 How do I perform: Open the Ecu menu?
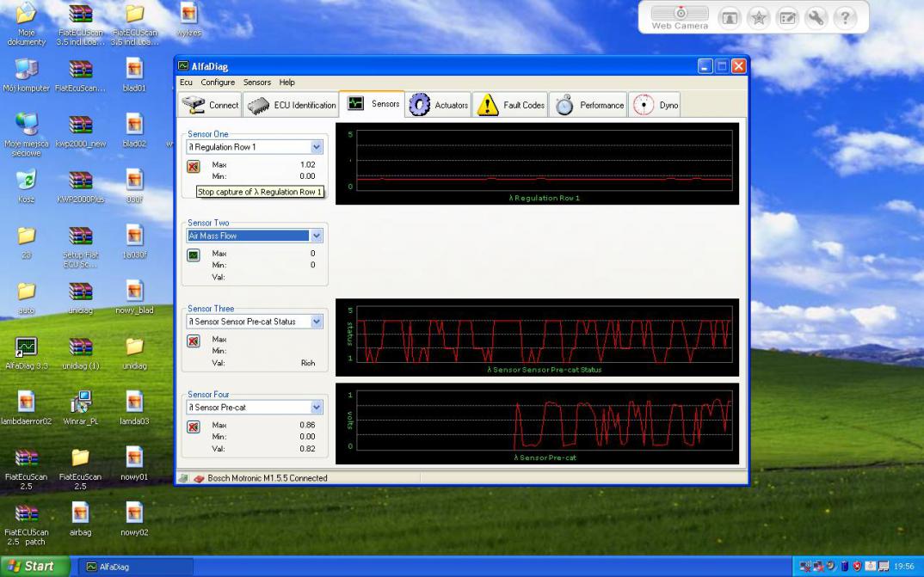186,83
